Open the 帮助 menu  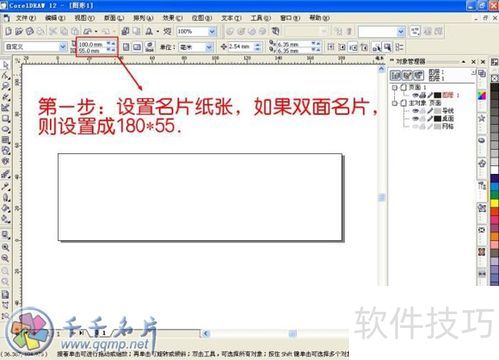320,18
